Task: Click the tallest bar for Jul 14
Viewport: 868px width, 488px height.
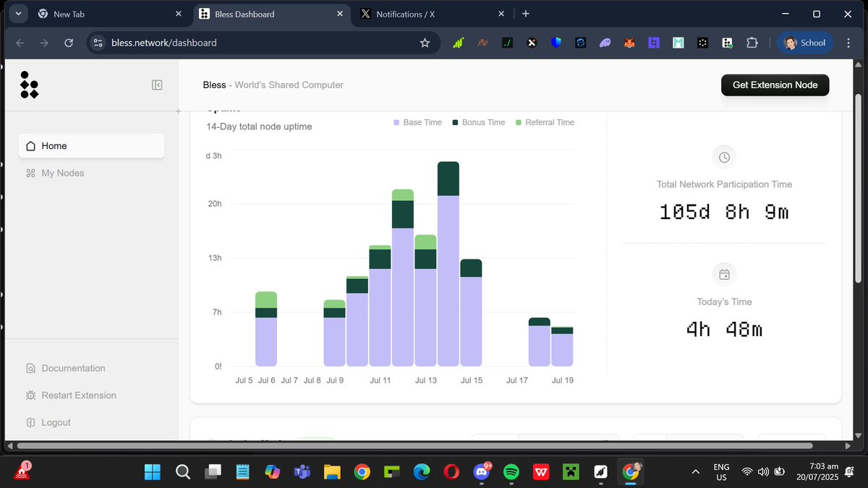Action: 448,264
